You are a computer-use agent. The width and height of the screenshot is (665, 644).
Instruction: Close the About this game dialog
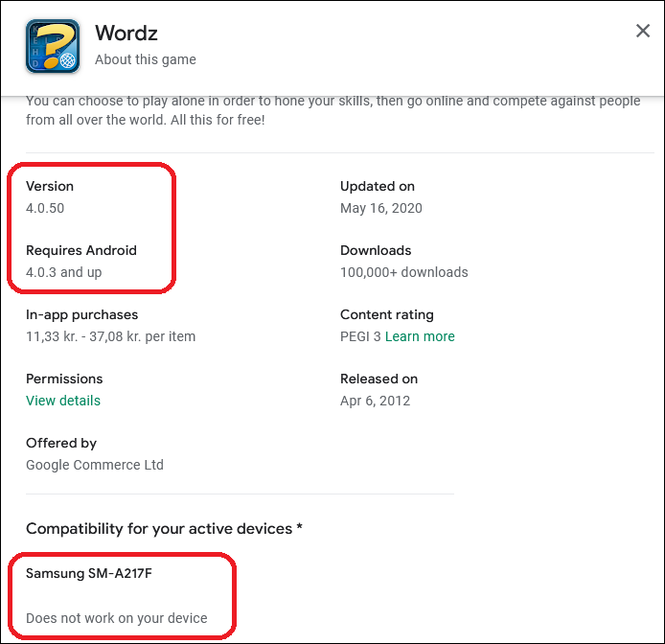(643, 31)
